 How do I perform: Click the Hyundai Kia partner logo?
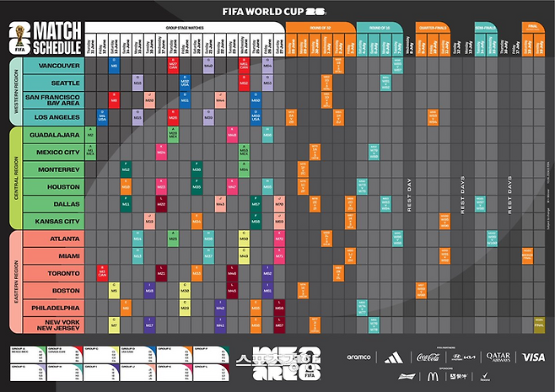click(463, 357)
